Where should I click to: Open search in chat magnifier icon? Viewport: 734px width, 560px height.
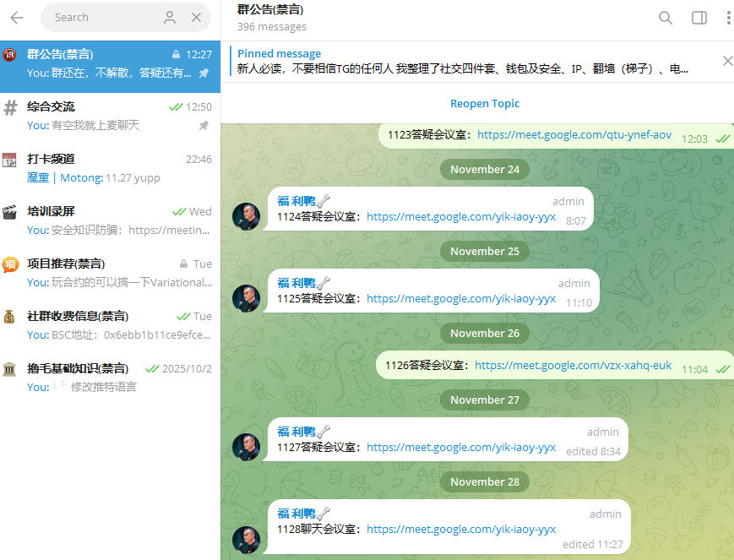coord(666,18)
